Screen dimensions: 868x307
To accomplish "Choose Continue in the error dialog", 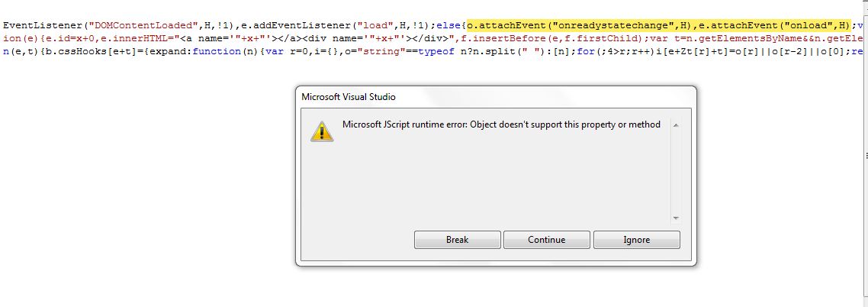I will click(546, 240).
